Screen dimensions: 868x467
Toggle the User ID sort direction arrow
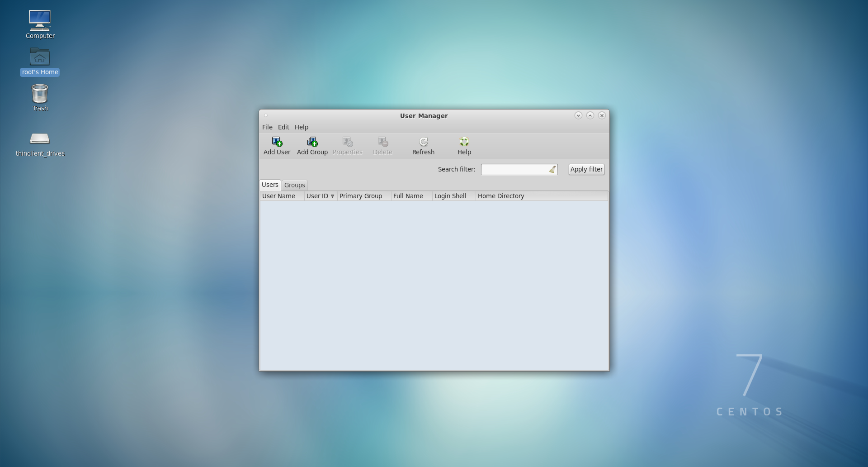pyautogui.click(x=333, y=196)
